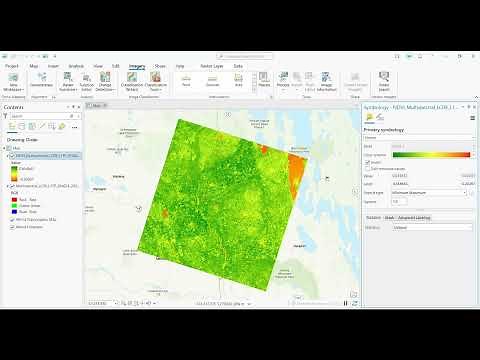Image resolution: width=480 pixels, height=360 pixels.
Task: Open Classification Tools menu
Action: pos(155,82)
